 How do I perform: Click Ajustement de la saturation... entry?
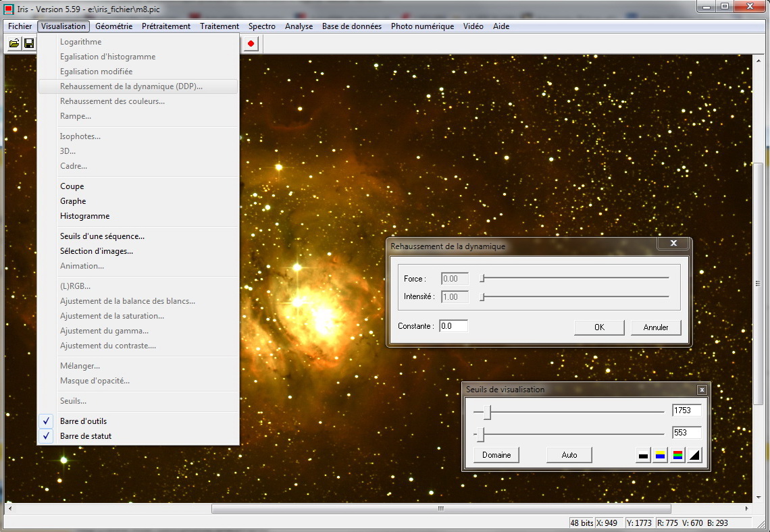[x=138, y=315]
